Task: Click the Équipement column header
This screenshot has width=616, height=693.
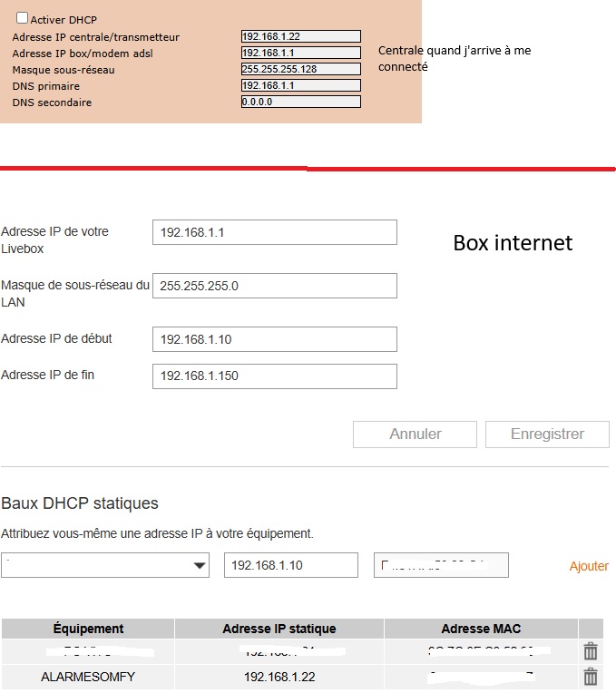Action: pyautogui.click(x=88, y=629)
